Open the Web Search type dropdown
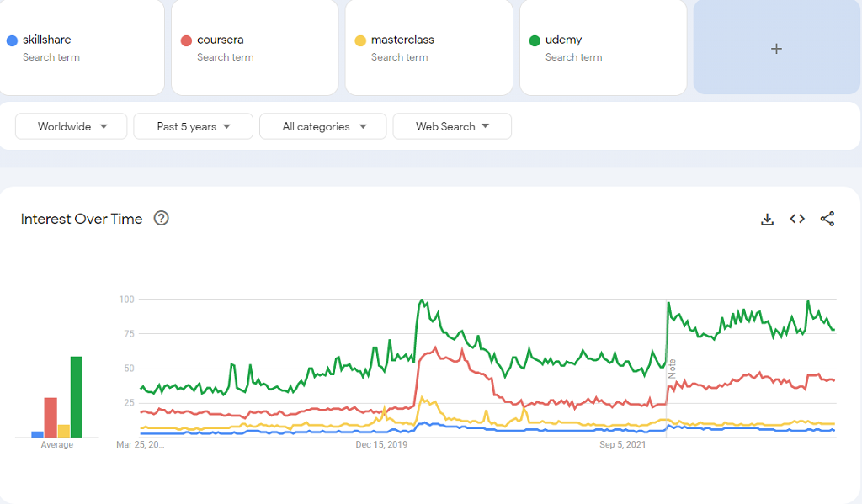This screenshot has height=504, width=862. coord(452,126)
